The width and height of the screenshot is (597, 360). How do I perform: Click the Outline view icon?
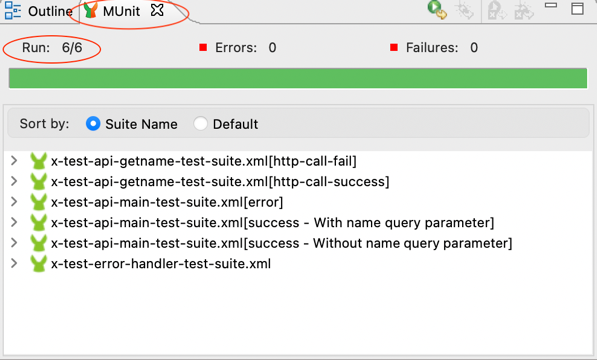13,11
